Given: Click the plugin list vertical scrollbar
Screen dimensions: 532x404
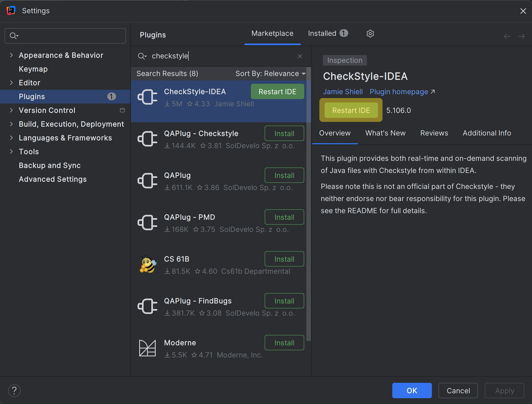Looking at the screenshot, I should [x=309, y=204].
